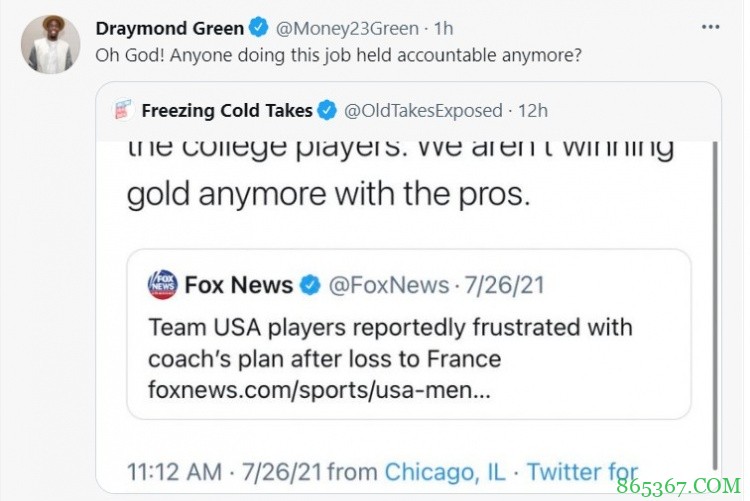Click the Fox News logo icon

coord(162,284)
